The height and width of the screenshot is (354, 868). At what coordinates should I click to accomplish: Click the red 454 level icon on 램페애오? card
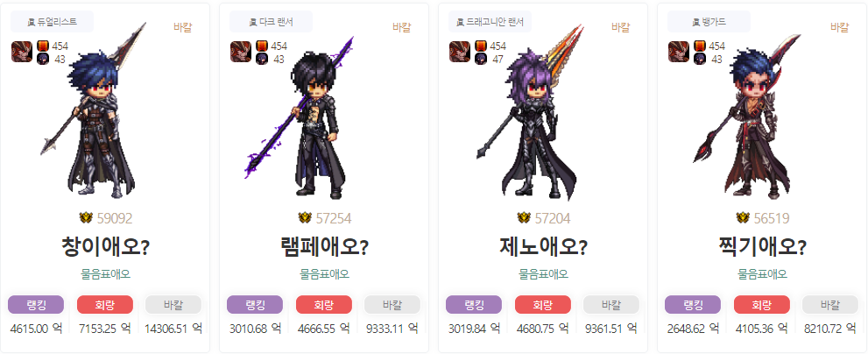click(x=262, y=46)
